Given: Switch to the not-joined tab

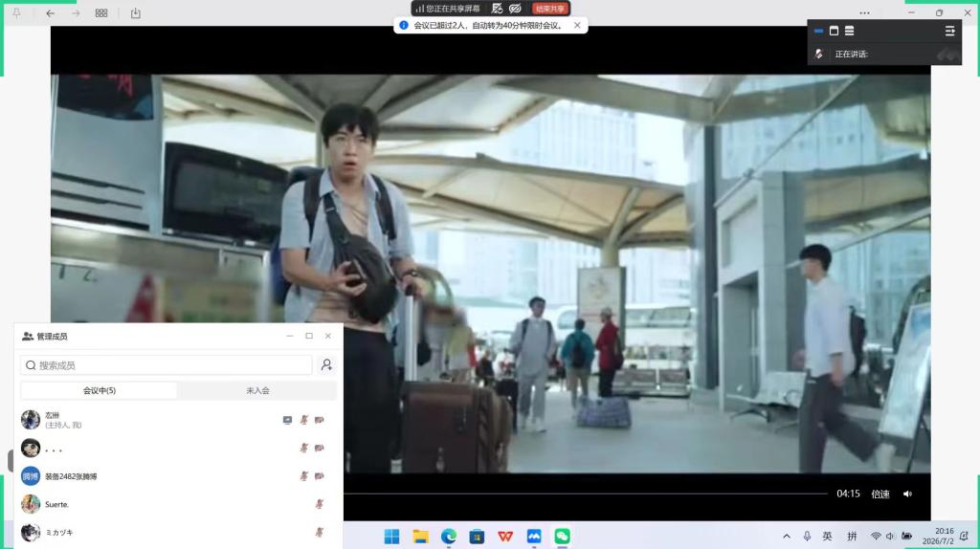Looking at the screenshot, I should point(257,390).
